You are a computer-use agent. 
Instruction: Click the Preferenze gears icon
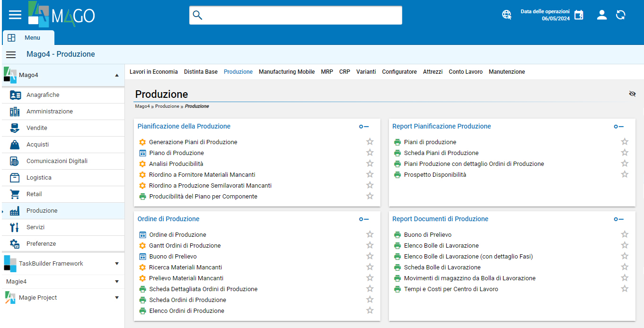[x=15, y=244]
